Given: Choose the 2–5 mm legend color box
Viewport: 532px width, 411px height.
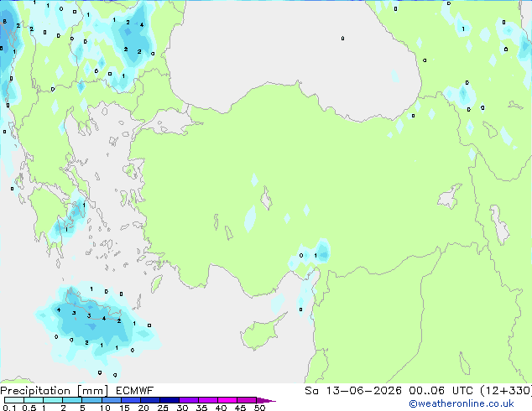Looking at the screenshot, I should [72, 400].
